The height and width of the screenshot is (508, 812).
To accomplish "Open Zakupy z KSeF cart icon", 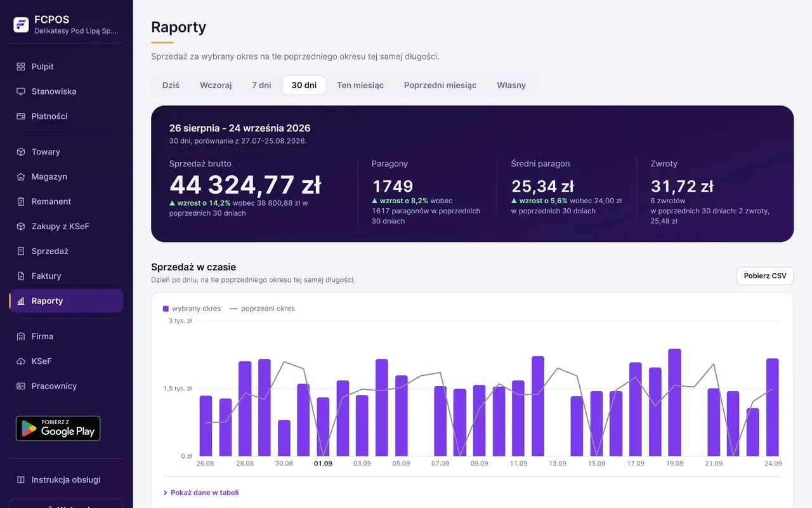I will [x=21, y=226].
